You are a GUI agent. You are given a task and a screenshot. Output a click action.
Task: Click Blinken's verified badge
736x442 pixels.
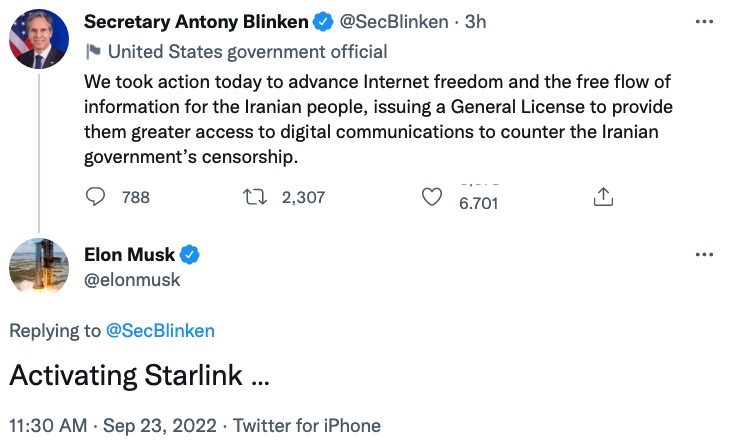323,21
